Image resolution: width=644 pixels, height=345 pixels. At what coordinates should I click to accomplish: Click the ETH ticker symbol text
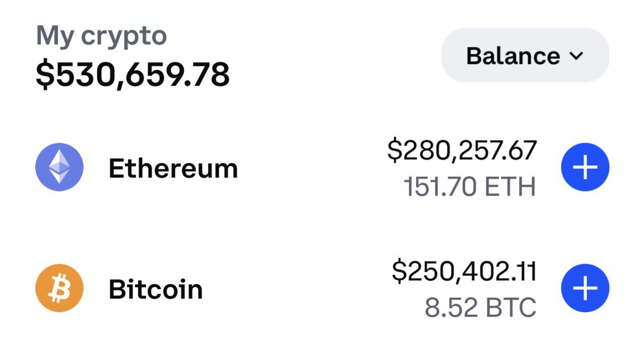[x=510, y=187]
